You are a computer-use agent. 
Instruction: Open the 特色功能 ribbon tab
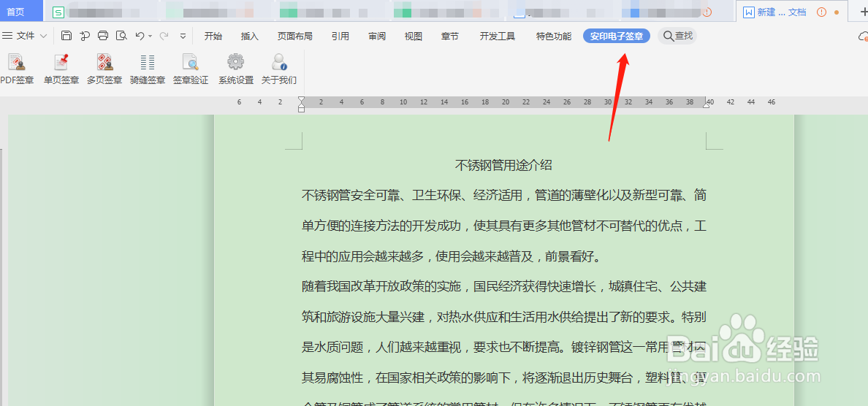(554, 36)
